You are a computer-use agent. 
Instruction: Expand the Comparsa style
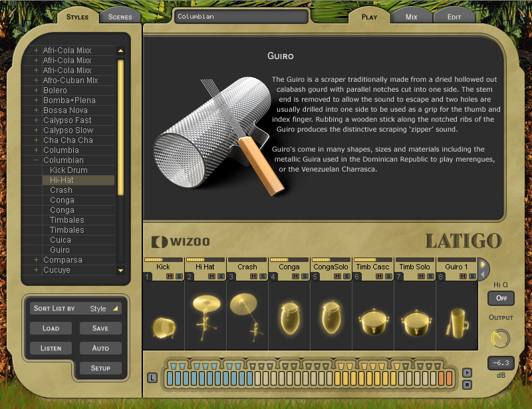click(36, 259)
